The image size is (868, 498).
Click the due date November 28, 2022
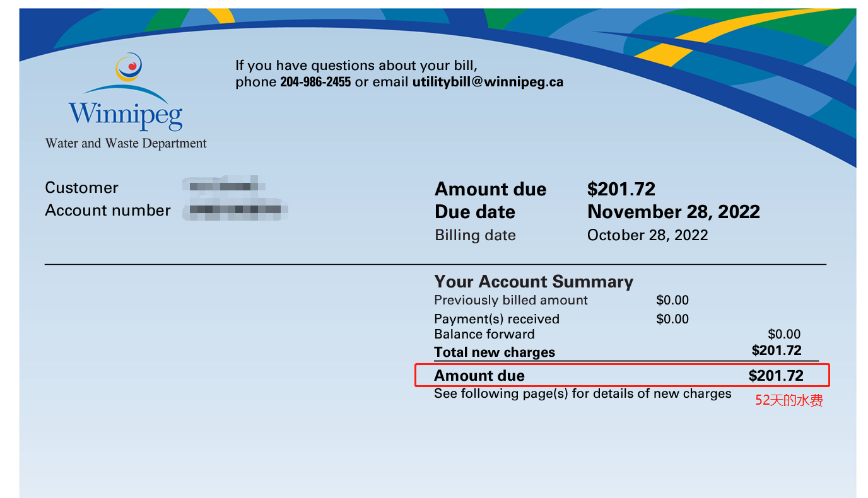[x=673, y=212]
